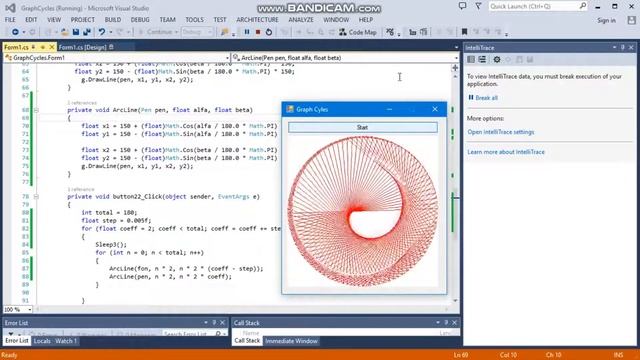The width and height of the screenshot is (640, 360).
Task: Open the ANALYZE menu
Action: [x=301, y=20]
